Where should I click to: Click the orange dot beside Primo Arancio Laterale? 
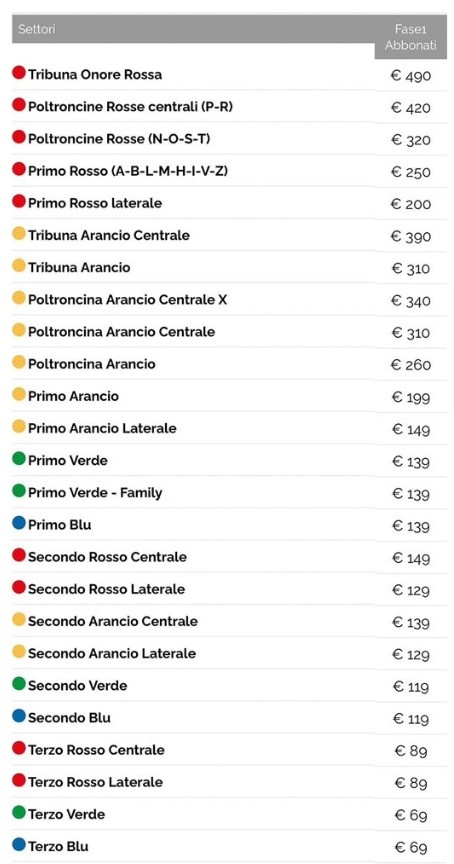click(19, 426)
